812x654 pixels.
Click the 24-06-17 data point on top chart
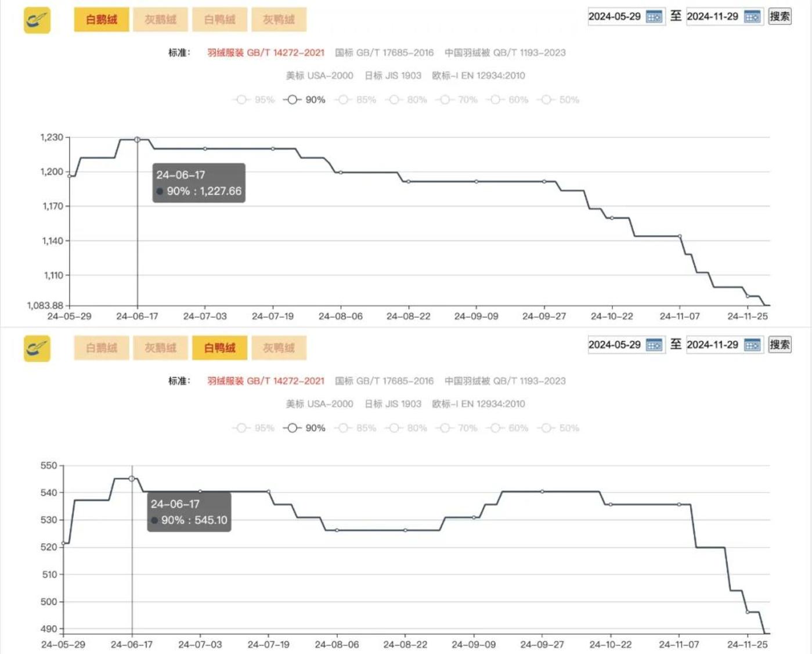tap(138, 139)
